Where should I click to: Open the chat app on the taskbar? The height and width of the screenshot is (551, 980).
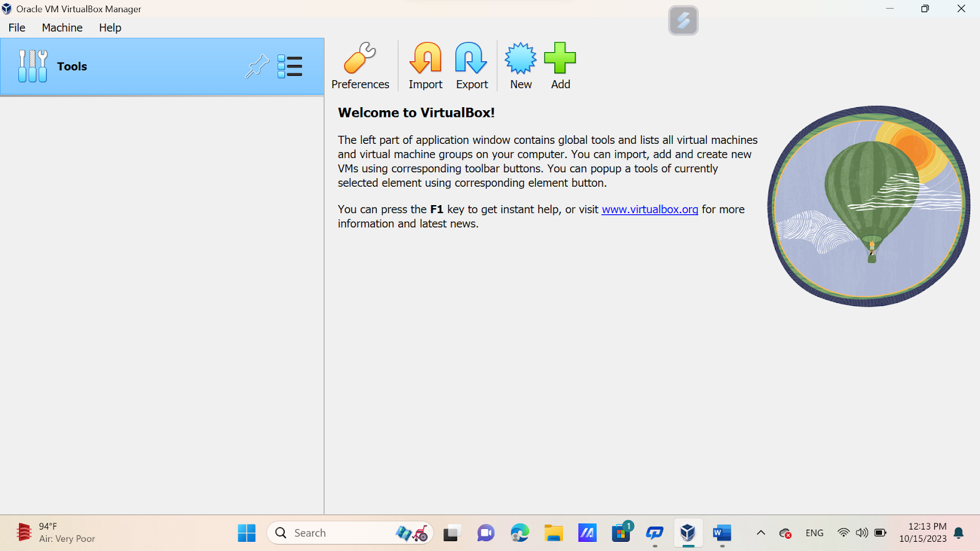coord(486,533)
